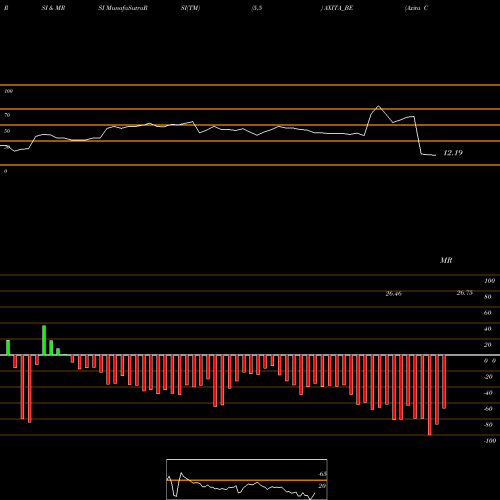Click the 60 histogram axis label

pos(488,313)
